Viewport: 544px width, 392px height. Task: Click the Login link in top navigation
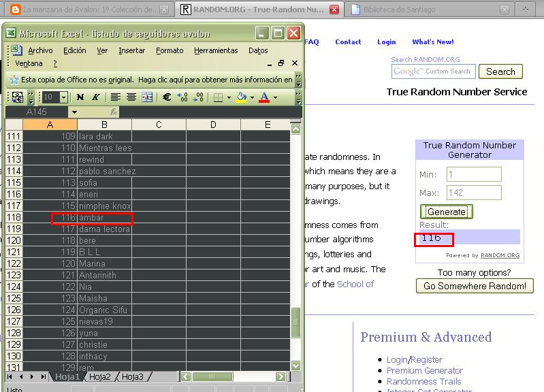(x=387, y=42)
